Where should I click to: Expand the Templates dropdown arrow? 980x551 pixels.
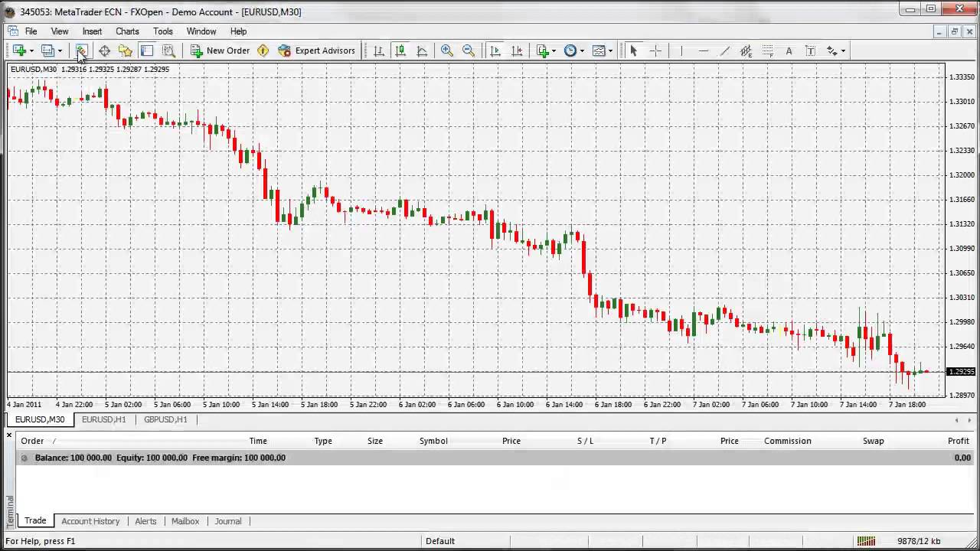(610, 51)
